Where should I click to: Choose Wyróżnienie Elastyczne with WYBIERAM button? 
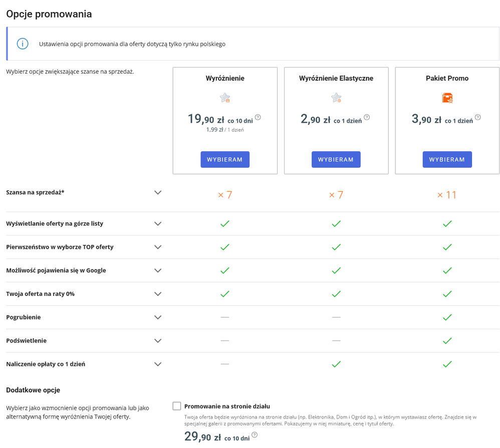336,159
